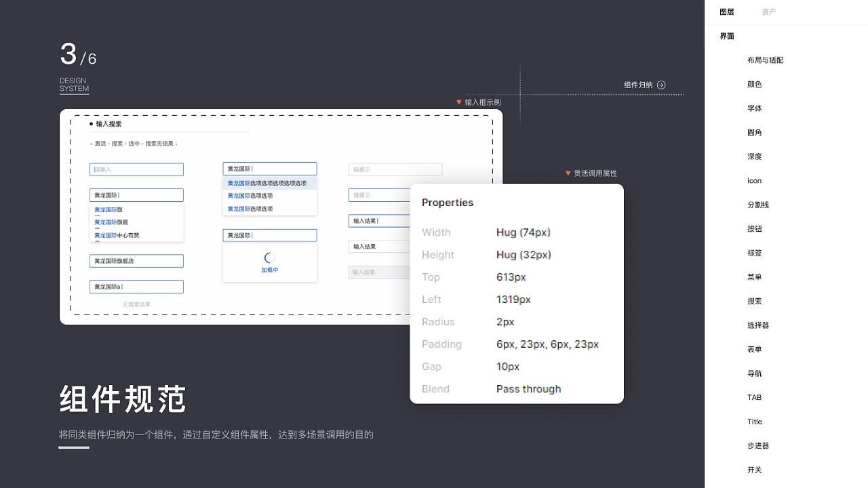The image size is (868, 488).
Task: Select the Title layer item
Action: [755, 422]
